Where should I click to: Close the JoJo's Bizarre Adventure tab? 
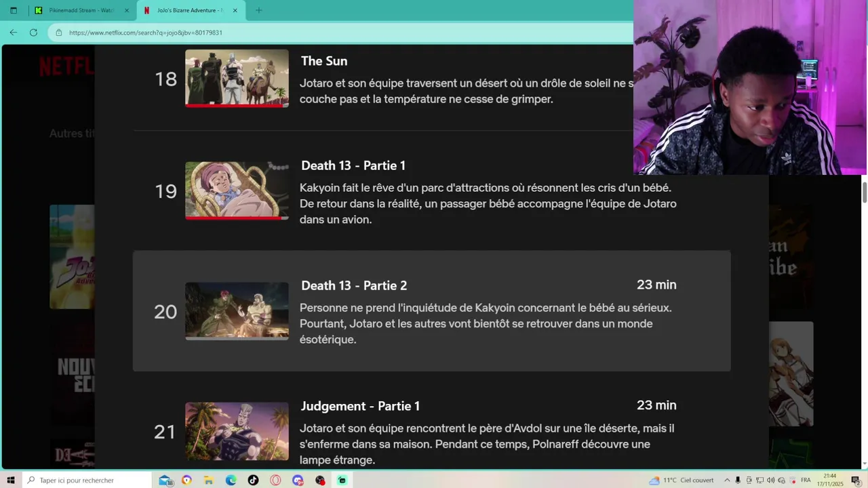235,10
